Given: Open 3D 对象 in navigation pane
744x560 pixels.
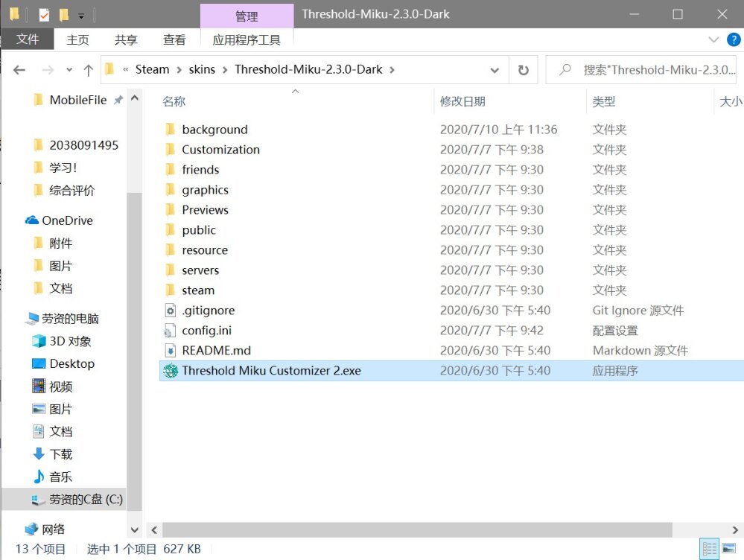Looking at the screenshot, I should point(70,341).
